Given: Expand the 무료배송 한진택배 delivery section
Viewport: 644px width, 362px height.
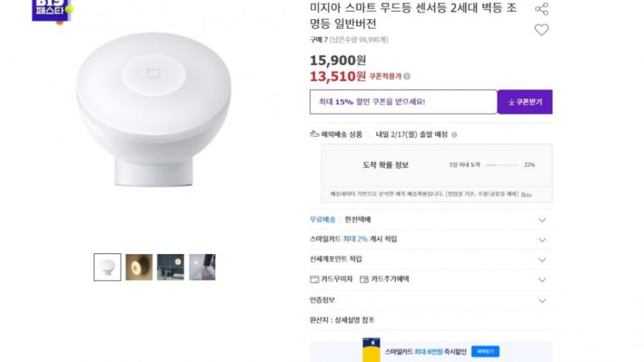Looking at the screenshot, I should click(541, 220).
